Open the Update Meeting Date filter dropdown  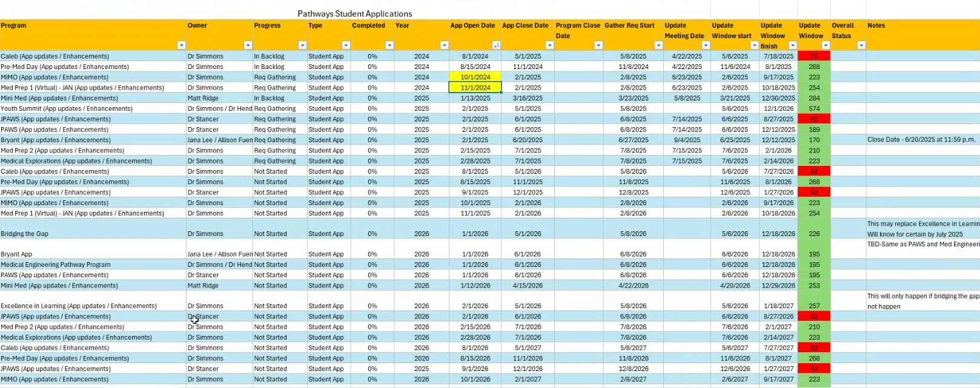706,45
